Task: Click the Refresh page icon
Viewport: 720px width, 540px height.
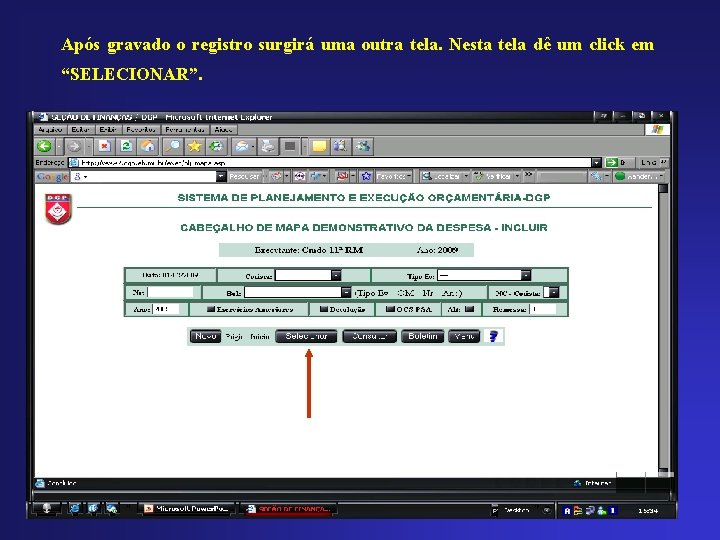Action: (126, 146)
